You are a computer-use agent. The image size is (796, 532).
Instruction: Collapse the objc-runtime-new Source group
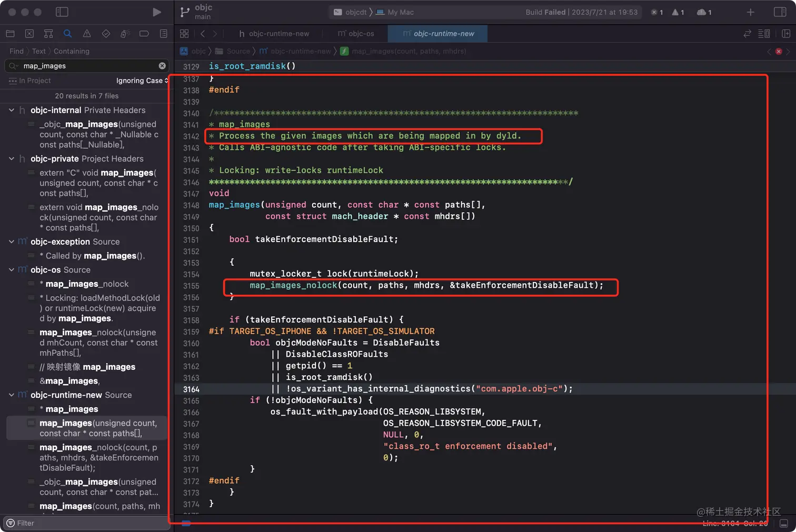point(11,395)
